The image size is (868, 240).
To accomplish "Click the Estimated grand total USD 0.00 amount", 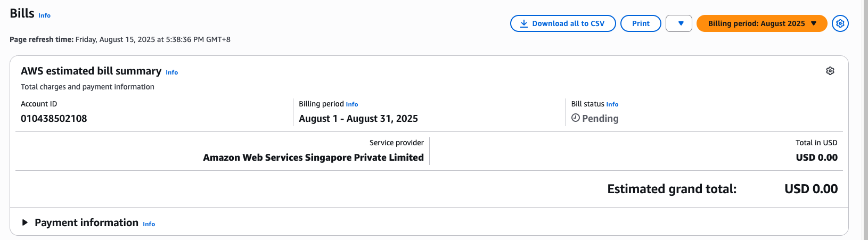I will (x=811, y=189).
